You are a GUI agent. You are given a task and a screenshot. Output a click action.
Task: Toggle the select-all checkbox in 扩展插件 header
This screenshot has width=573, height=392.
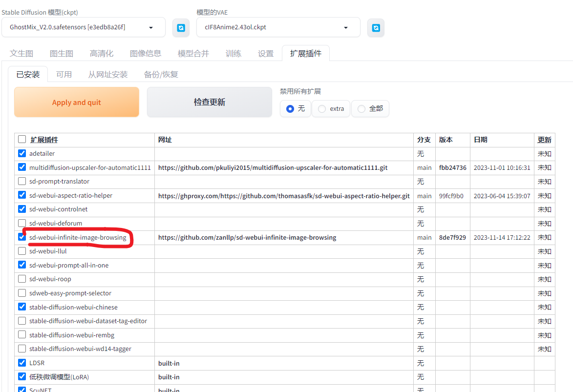(x=22, y=139)
